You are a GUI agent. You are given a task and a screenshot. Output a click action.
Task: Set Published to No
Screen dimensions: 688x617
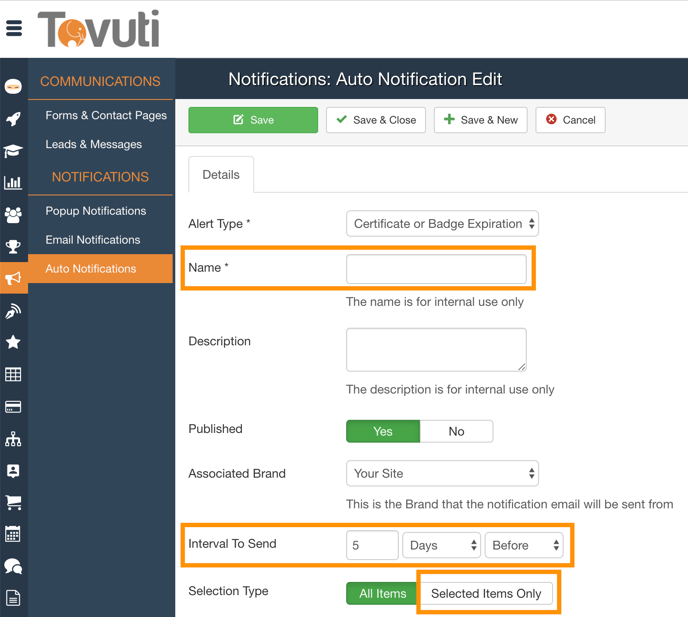point(456,431)
